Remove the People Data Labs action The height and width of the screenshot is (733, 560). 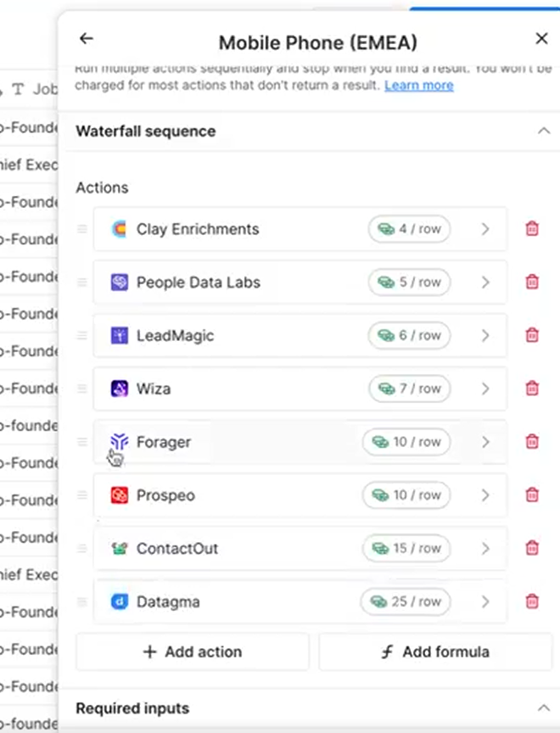(x=532, y=283)
